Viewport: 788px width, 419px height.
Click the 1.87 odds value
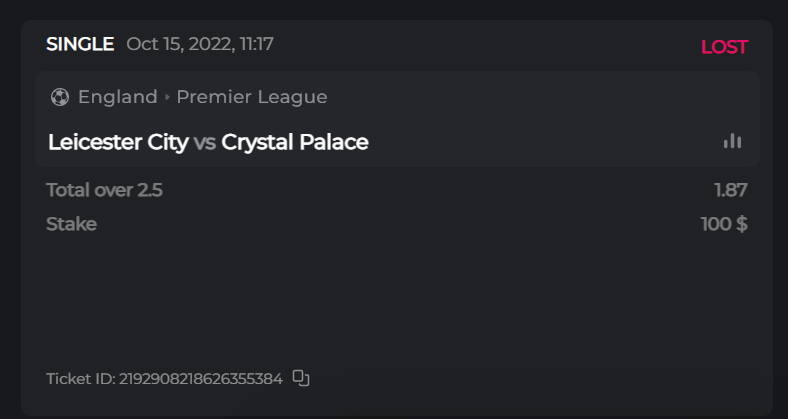[731, 190]
